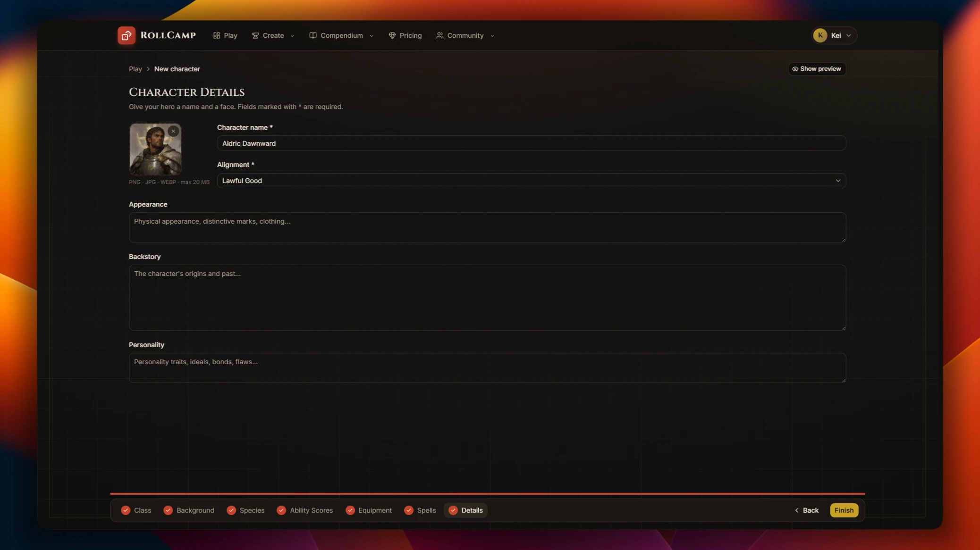Click the New character breadcrumb
Screen dimensions: 980x550
tap(177, 69)
